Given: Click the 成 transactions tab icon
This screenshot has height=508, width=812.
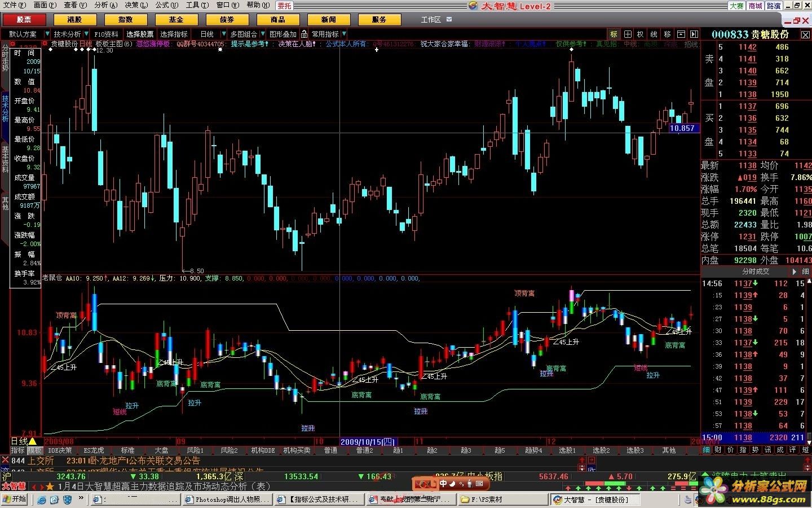Looking at the screenshot, I should pyautogui.click(x=780, y=450).
